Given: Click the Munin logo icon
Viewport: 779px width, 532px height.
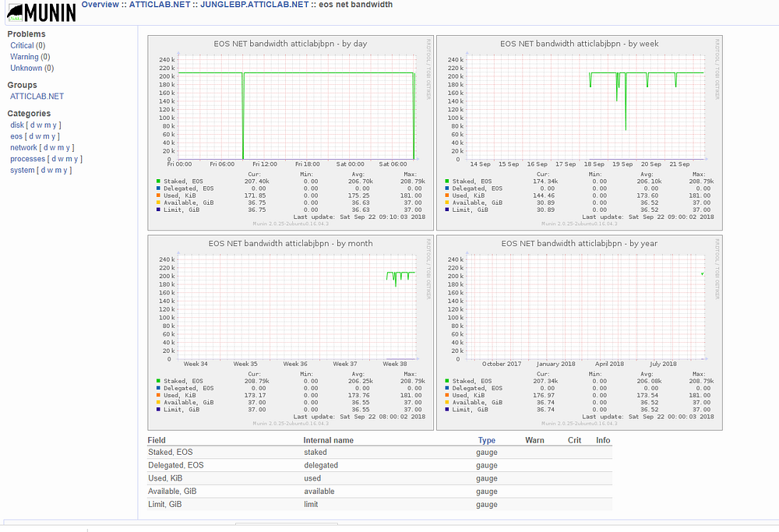Looking at the screenshot, I should tap(42, 12).
